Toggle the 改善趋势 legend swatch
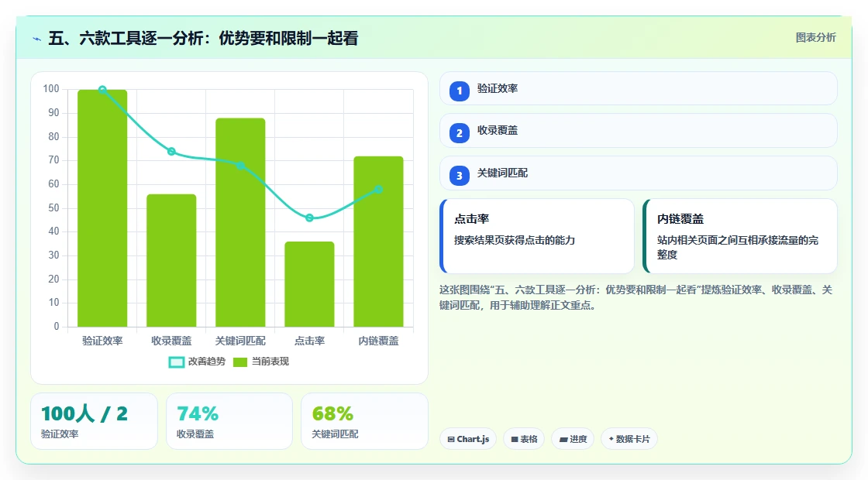The width and height of the screenshot is (868, 480). [x=176, y=362]
